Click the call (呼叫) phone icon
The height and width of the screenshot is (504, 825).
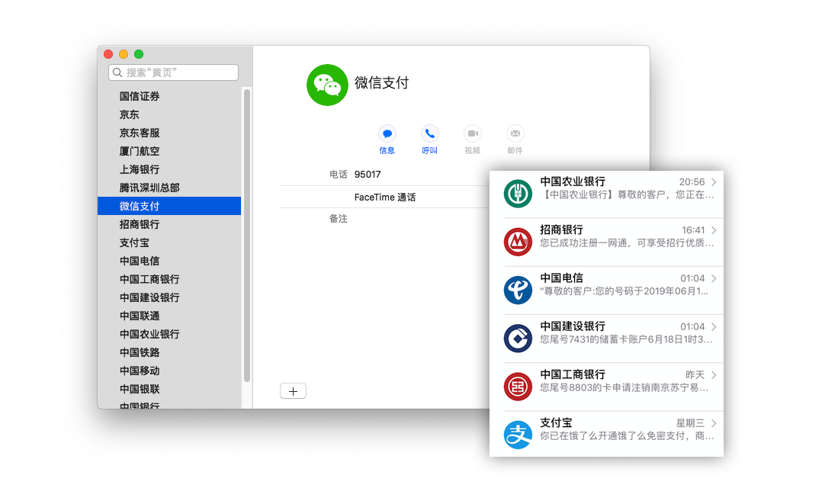click(x=430, y=133)
